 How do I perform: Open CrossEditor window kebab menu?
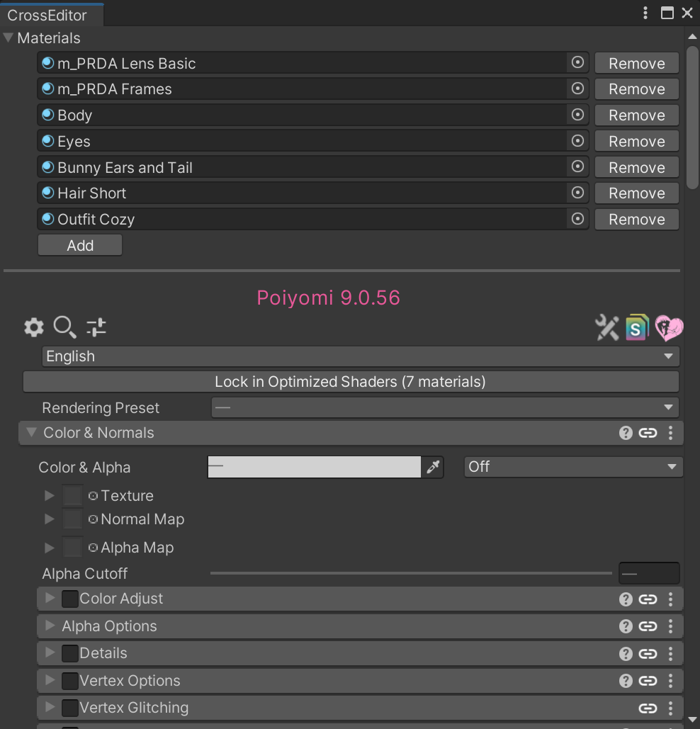click(645, 13)
